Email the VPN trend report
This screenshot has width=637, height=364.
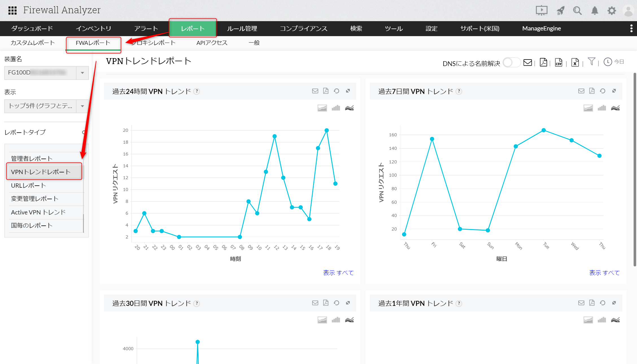(x=527, y=62)
